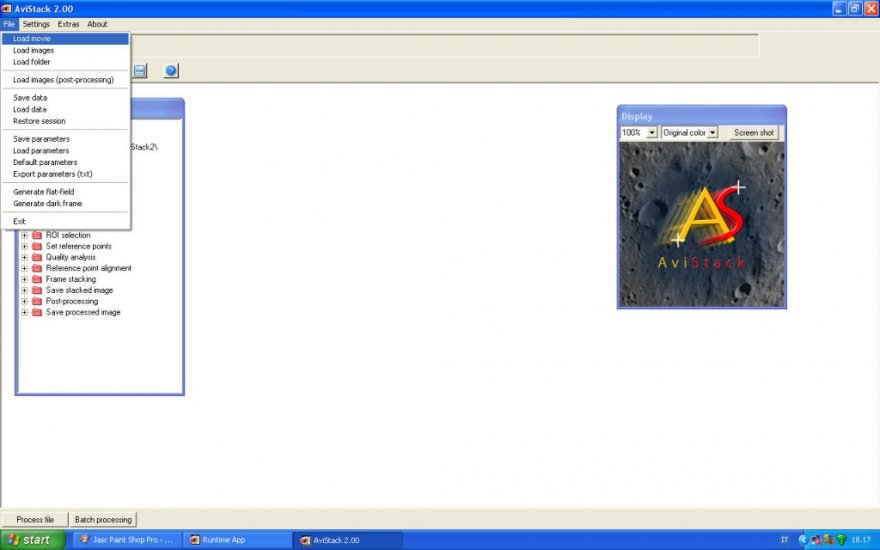Screen dimensions: 880x550
Task: Close the File menu via its title
Action: [x=9, y=24]
